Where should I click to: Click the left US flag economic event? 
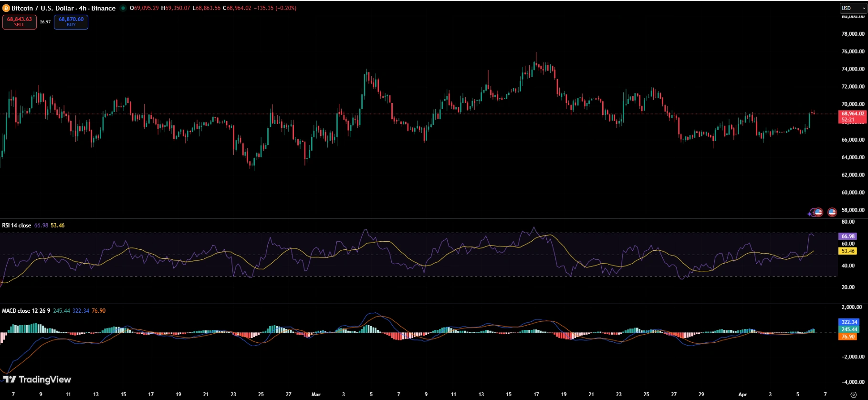point(818,212)
